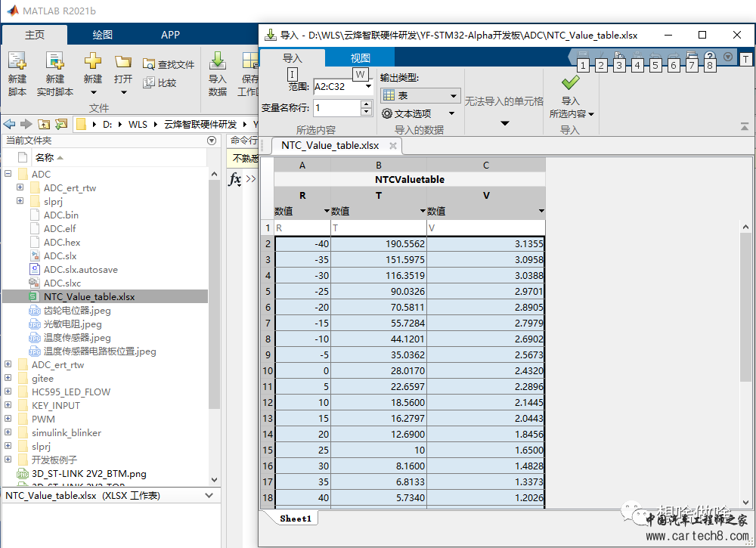Expand the simulink_blinker folder node
This screenshot has width=756, height=548.
click(8, 432)
